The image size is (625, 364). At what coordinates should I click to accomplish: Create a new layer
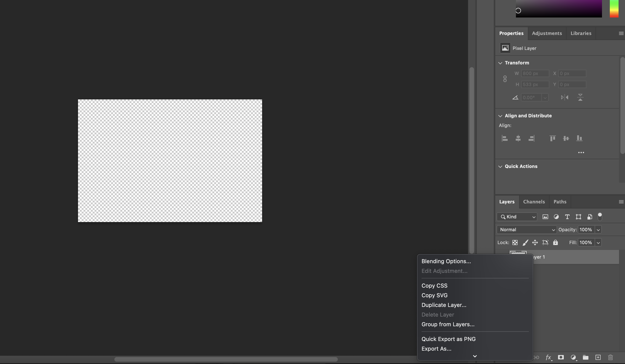(598, 357)
